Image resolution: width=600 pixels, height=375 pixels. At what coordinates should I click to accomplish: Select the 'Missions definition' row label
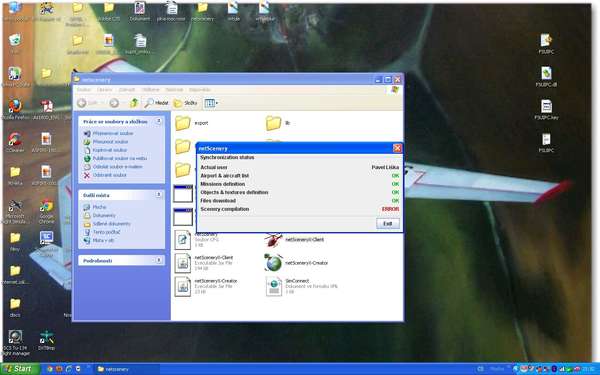[x=223, y=184]
